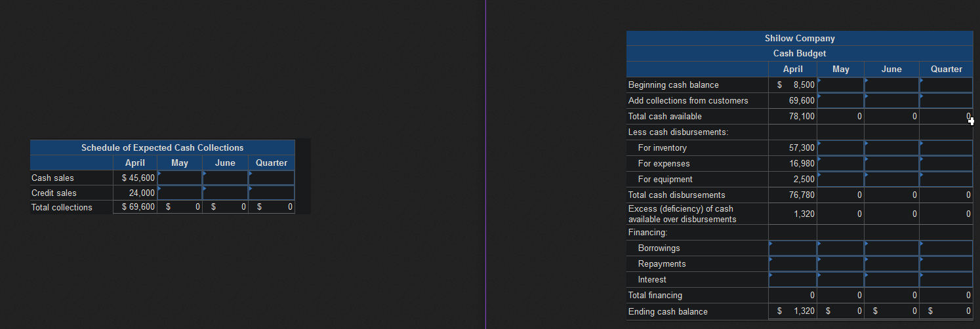Select Beginning cash balance May input cell
The height and width of the screenshot is (329, 980).
pos(840,85)
